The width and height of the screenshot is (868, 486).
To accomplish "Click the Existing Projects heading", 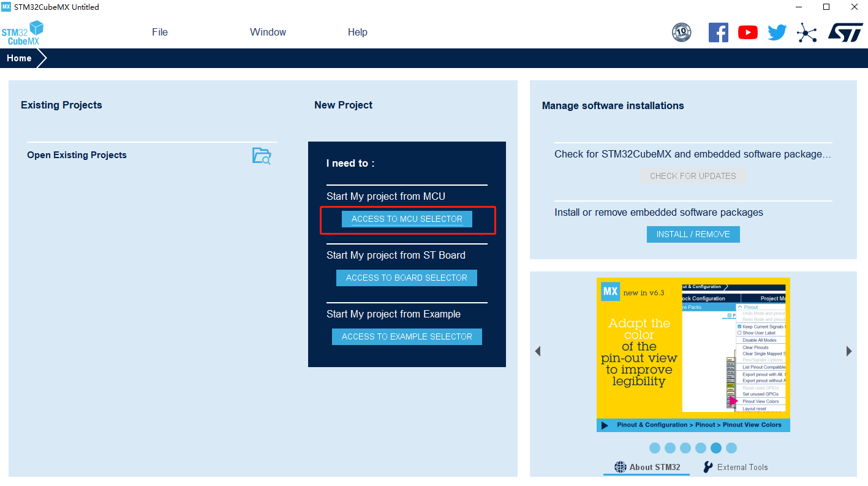I will tap(61, 105).
